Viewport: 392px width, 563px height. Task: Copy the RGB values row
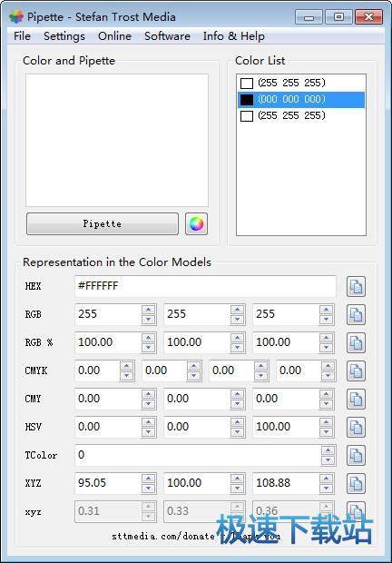356,314
